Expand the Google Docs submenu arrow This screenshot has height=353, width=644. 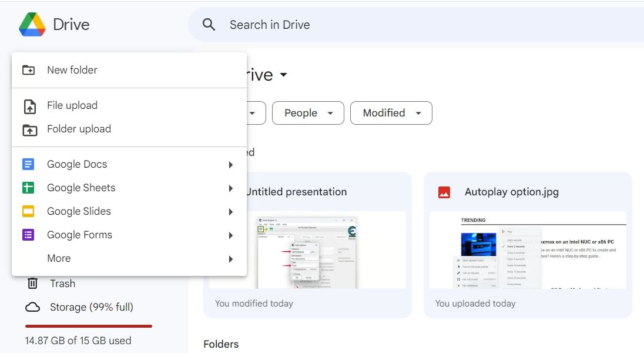[x=230, y=165]
